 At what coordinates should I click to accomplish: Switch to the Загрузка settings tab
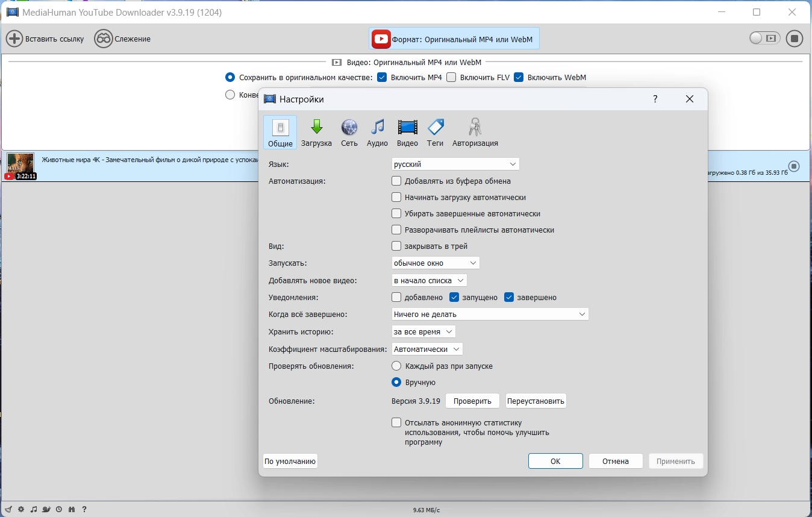317,132
